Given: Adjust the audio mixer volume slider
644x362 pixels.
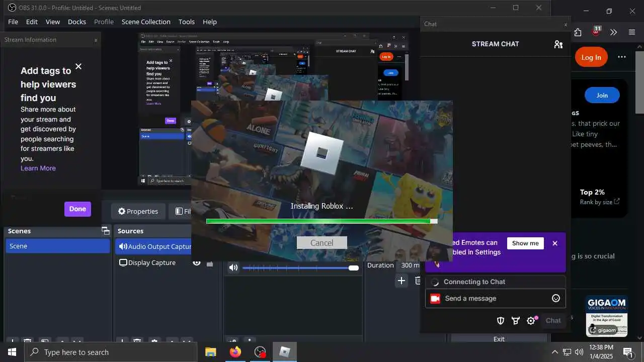Looking at the screenshot, I should 300,268.
